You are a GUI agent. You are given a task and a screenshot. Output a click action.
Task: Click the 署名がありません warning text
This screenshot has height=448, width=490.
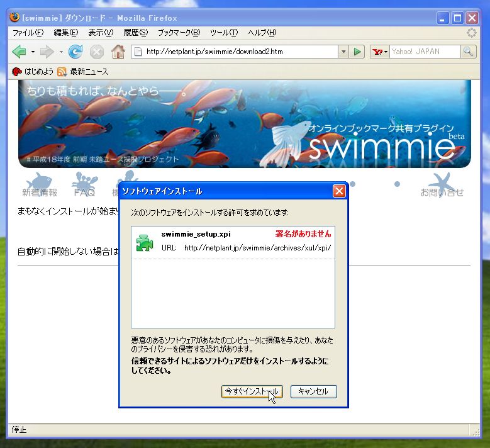click(x=303, y=234)
